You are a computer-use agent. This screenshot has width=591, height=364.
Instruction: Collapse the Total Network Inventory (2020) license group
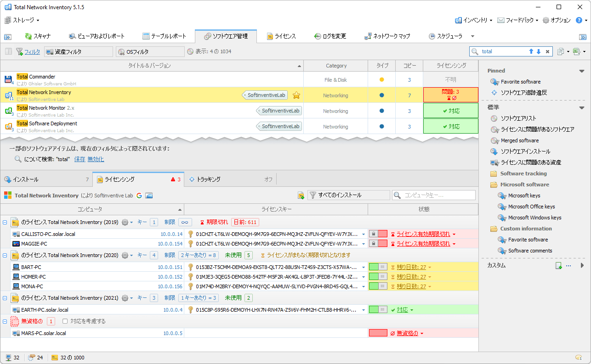pos(5,255)
